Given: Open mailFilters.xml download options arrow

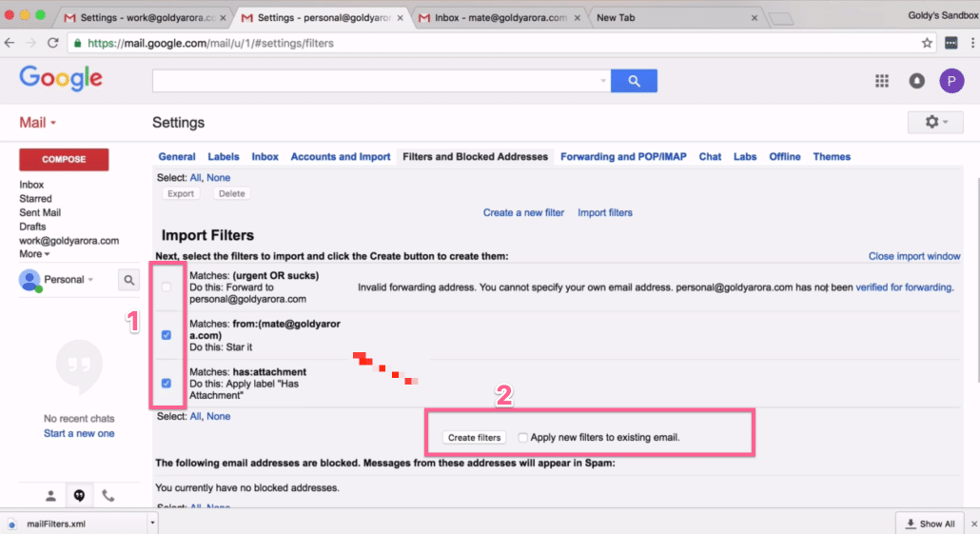Looking at the screenshot, I should tap(152, 523).
